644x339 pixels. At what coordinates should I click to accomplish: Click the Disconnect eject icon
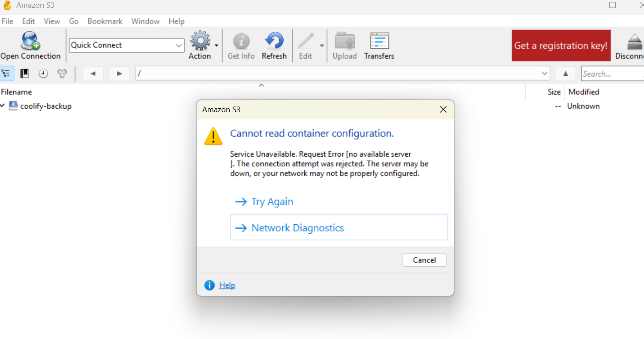(635, 42)
